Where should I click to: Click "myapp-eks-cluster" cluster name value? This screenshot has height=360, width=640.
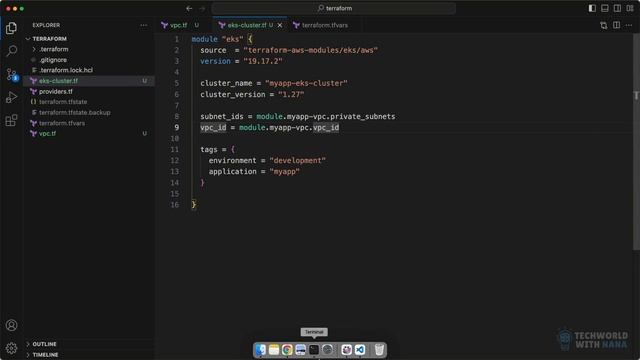coord(306,83)
